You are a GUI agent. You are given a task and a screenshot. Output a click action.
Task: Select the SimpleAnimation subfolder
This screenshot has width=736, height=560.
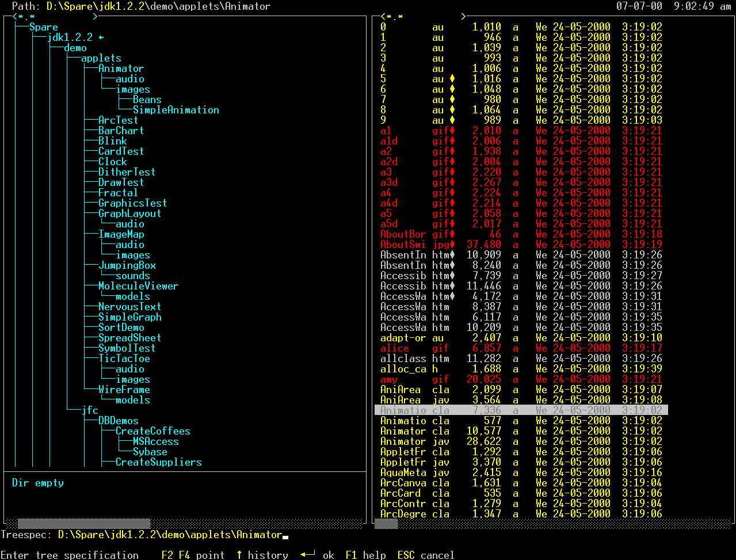coord(176,110)
